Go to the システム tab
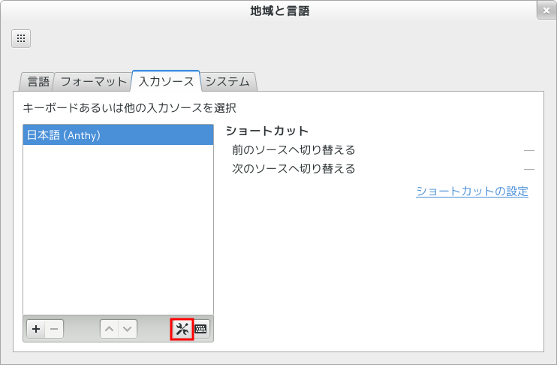 [x=228, y=82]
